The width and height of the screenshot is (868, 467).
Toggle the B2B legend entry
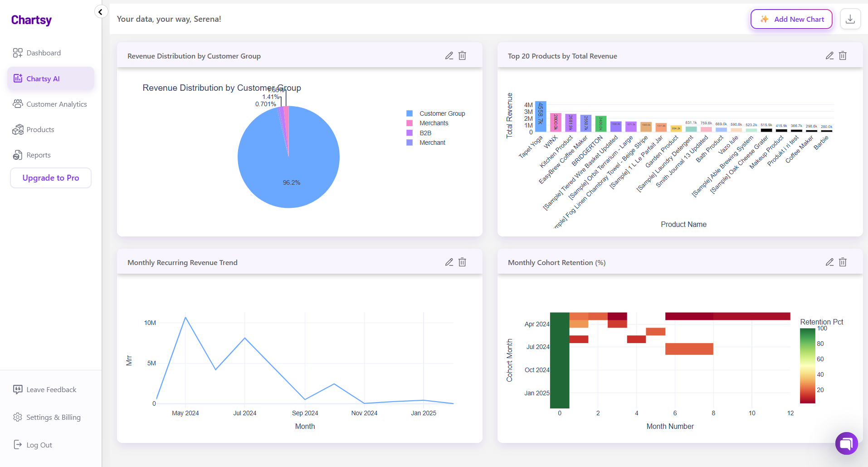point(425,133)
